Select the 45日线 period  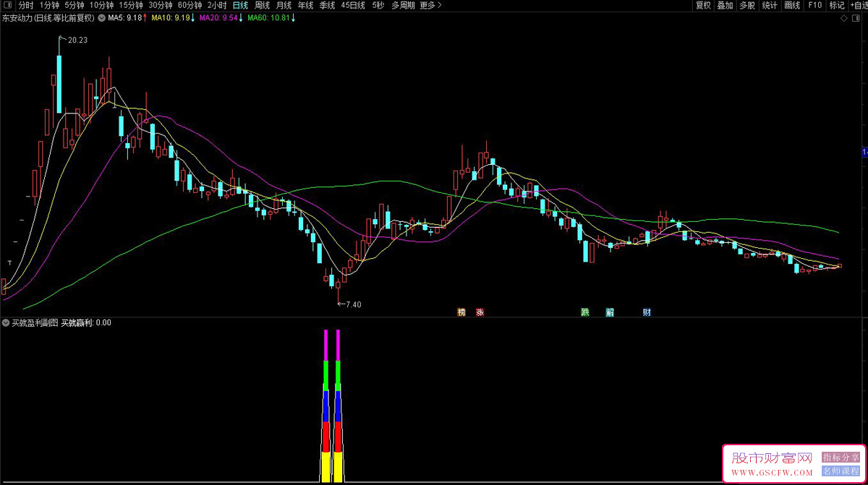[353, 5]
